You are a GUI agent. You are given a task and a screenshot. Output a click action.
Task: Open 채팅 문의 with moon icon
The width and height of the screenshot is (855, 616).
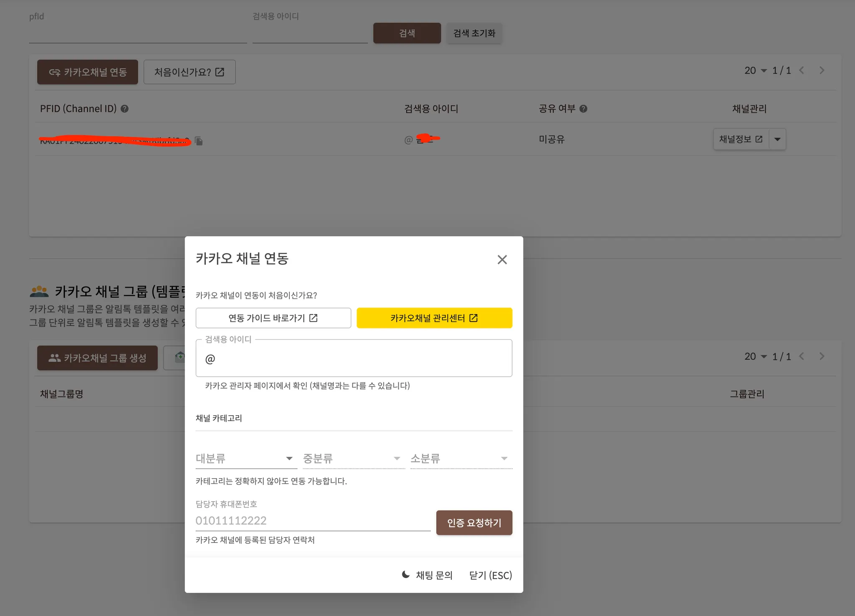(427, 575)
